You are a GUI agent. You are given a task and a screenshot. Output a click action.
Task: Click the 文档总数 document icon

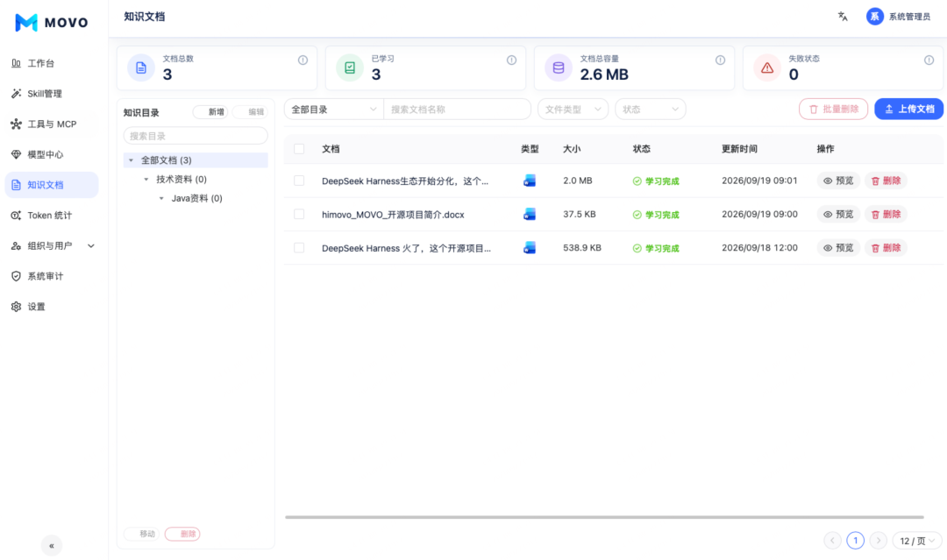140,67
